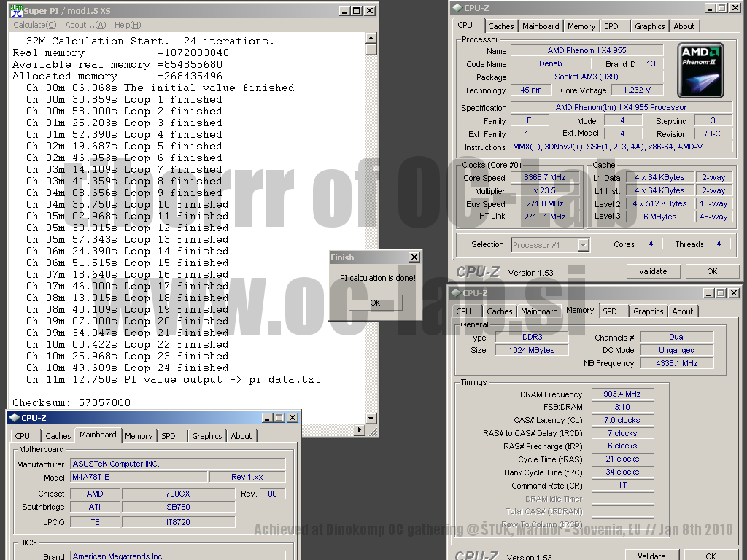Select About tab in Mainboard CPU-Z window
Viewport: 747px width, 560px height.
pyautogui.click(x=241, y=436)
